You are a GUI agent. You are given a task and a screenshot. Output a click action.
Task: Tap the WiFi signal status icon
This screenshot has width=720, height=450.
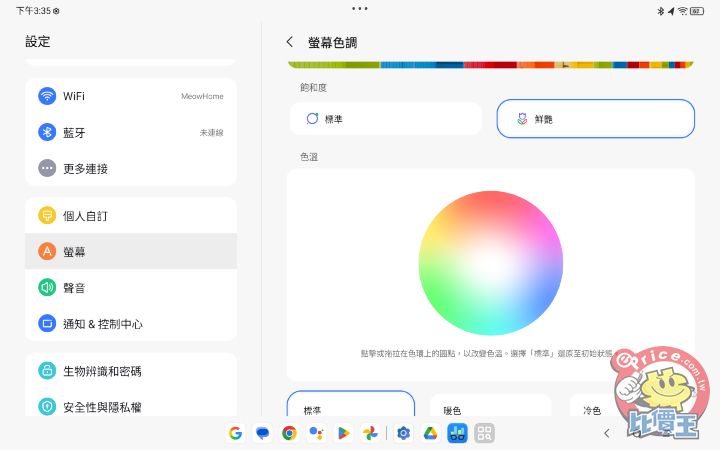click(683, 11)
